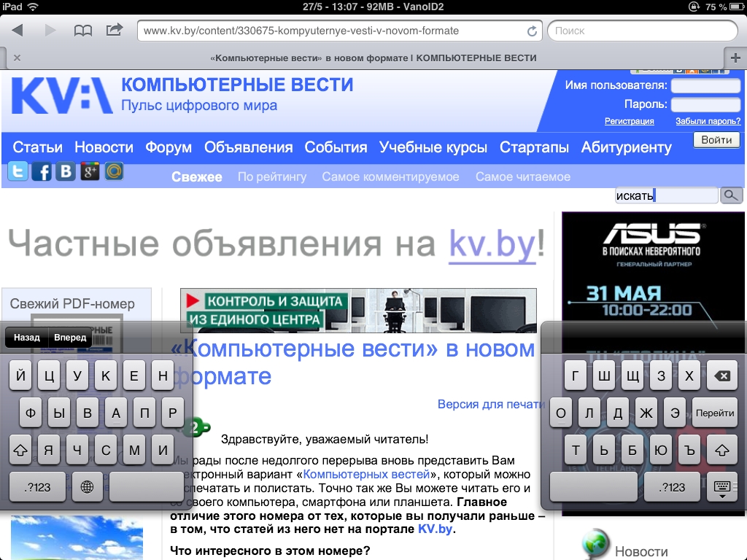Tap the share arrow icon
This screenshot has height=560, width=747.
coord(115,30)
